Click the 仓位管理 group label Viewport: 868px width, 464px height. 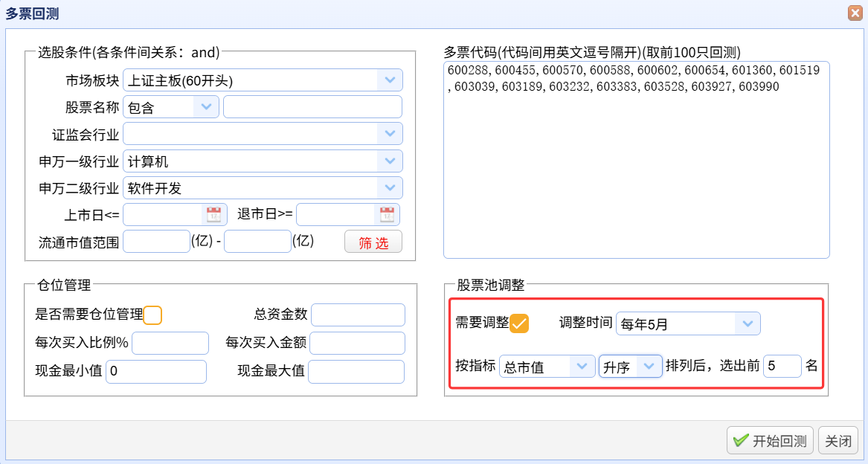pyautogui.click(x=64, y=285)
